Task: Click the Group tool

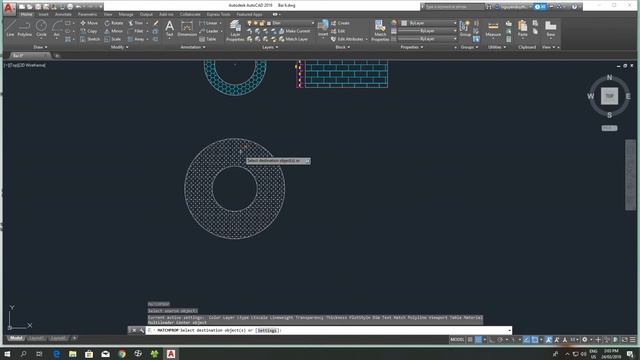Action: tap(464, 28)
